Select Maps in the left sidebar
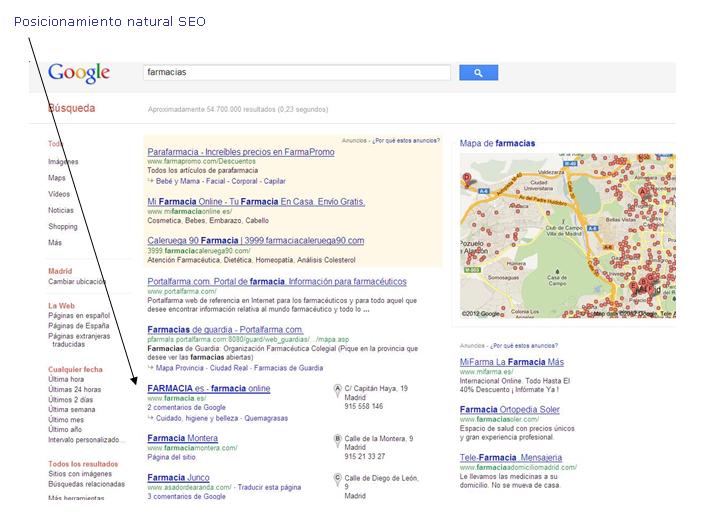Viewport: 720px width, 514px height. (x=56, y=178)
